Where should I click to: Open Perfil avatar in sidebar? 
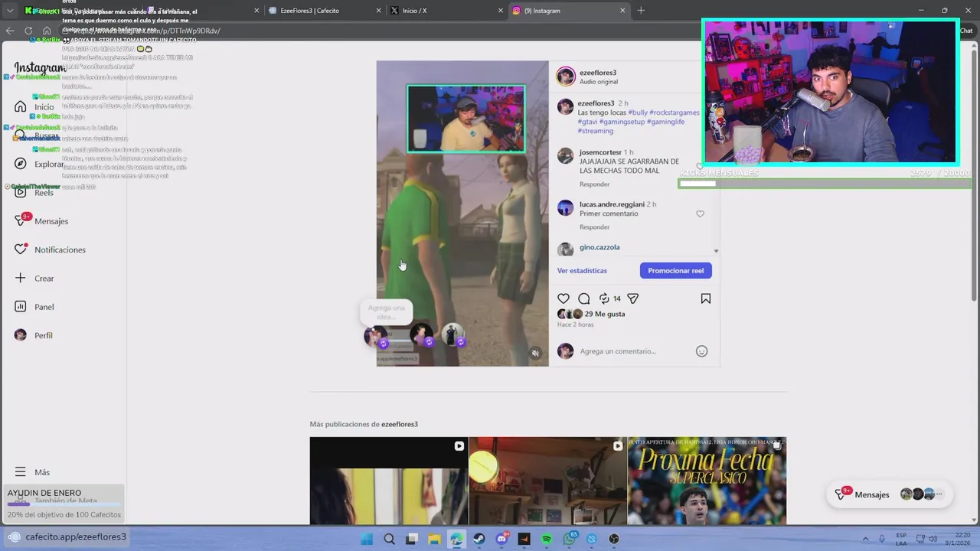tap(21, 335)
